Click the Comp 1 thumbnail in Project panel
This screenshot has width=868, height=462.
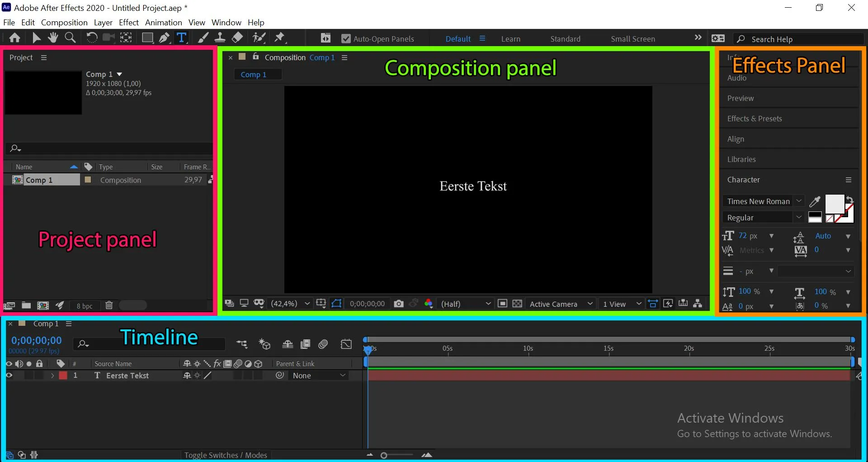(x=43, y=93)
